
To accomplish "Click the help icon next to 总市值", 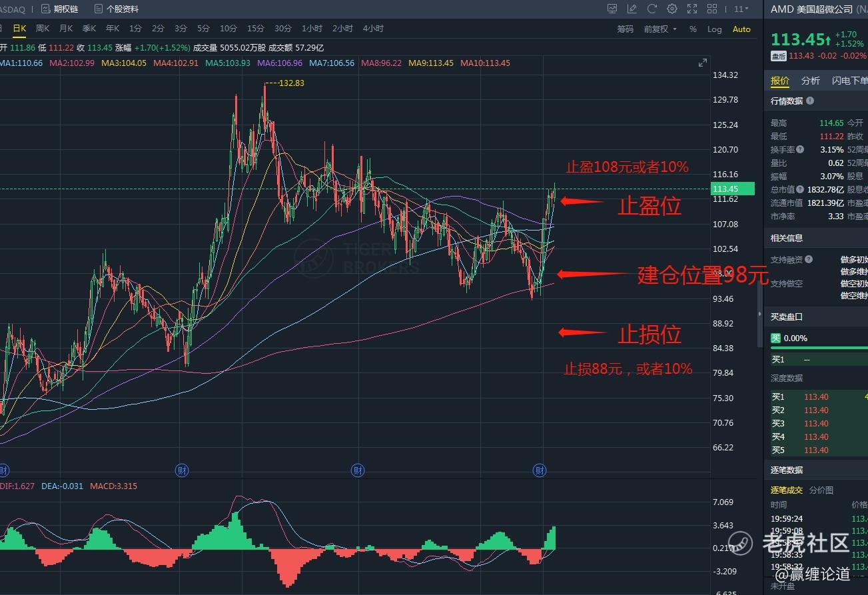I will pyautogui.click(x=800, y=190).
